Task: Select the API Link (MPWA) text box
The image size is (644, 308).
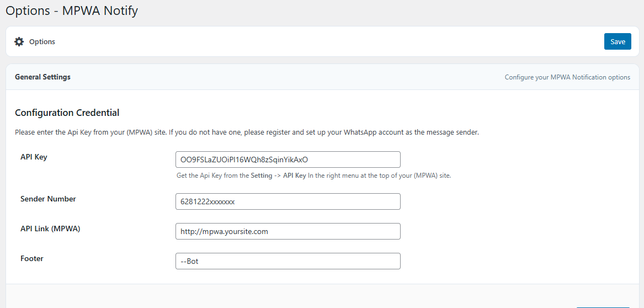Action: pos(287,231)
